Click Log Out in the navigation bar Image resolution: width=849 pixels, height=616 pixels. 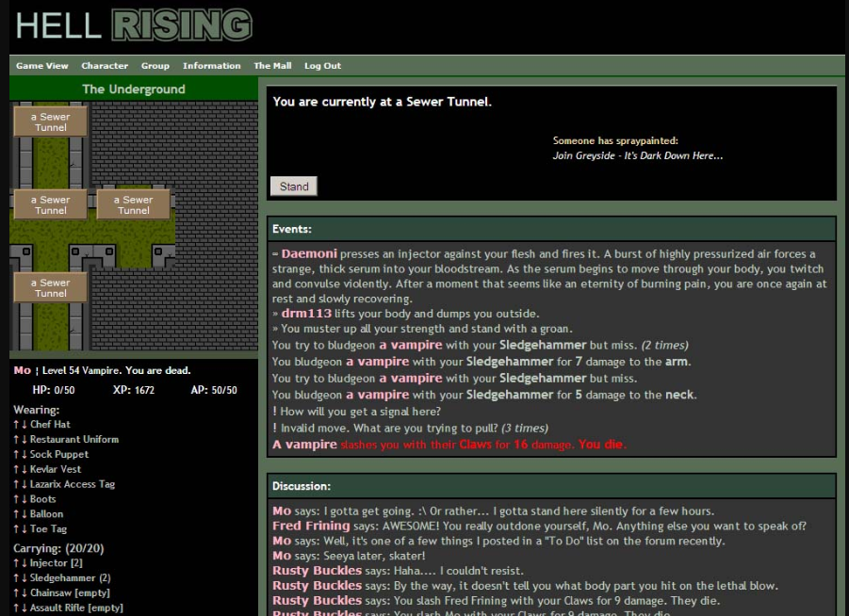(322, 66)
